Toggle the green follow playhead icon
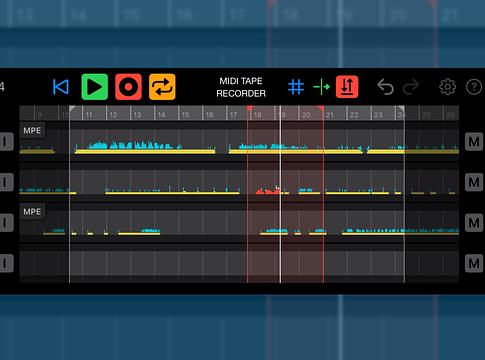 click(x=321, y=87)
